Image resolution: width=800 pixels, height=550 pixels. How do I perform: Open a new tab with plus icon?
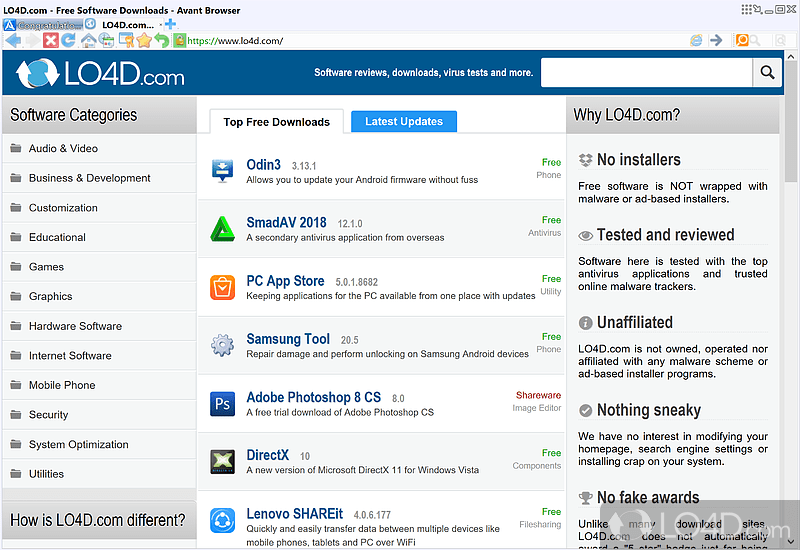(171, 23)
